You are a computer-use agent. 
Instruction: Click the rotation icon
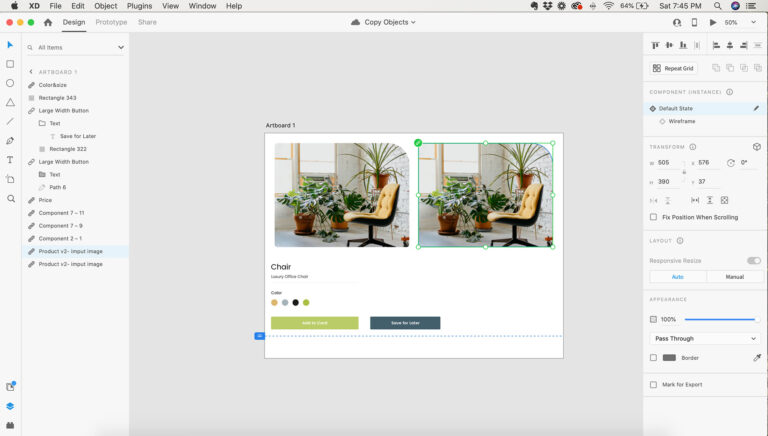(730, 163)
